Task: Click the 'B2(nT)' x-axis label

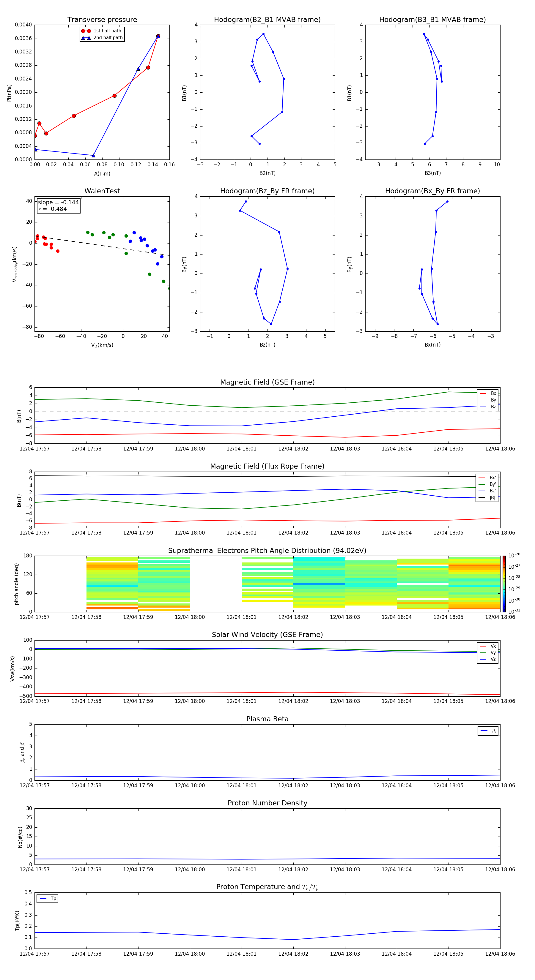Action: 267,173
